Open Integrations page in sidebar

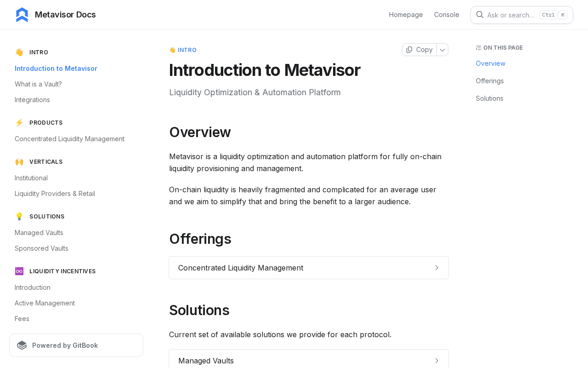[x=32, y=100]
